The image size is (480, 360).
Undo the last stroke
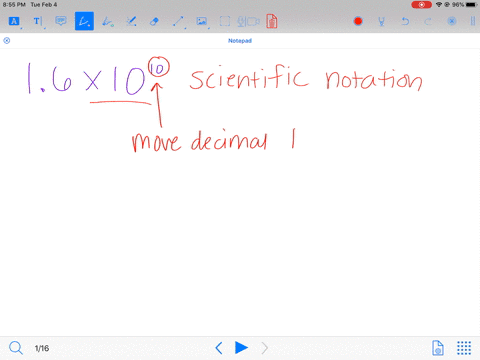pyautogui.click(x=405, y=22)
